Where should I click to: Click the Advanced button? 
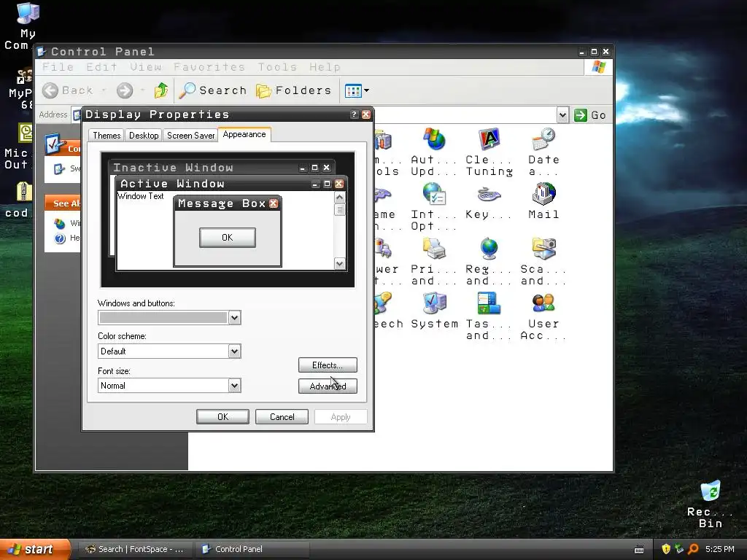point(328,386)
